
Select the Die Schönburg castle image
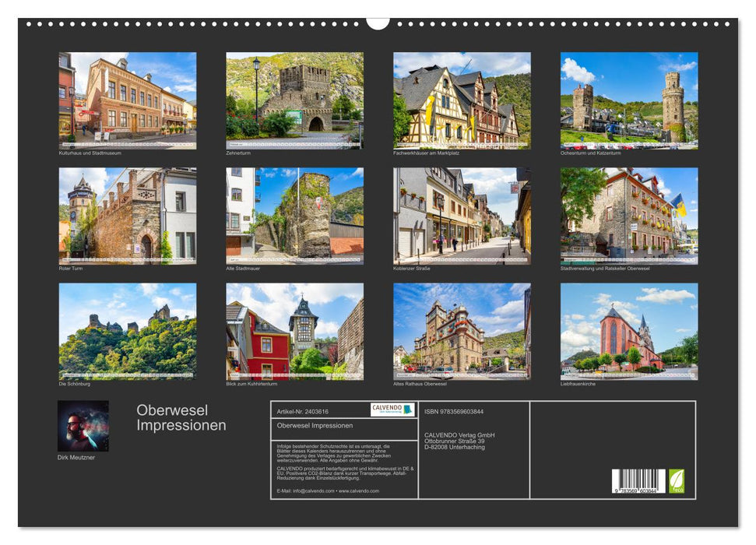pos(127,332)
